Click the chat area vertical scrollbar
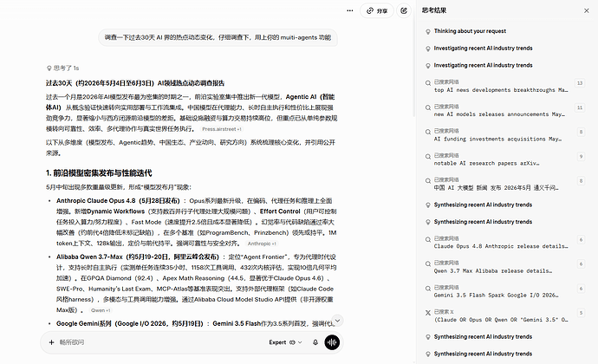Screen dimensions: 598x364 (x=413, y=65)
